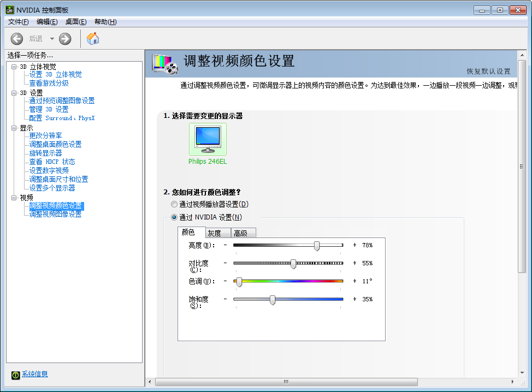Screen dimensions: 532x392
Task: Click the back arrow navigation icon
Action: tap(16, 39)
